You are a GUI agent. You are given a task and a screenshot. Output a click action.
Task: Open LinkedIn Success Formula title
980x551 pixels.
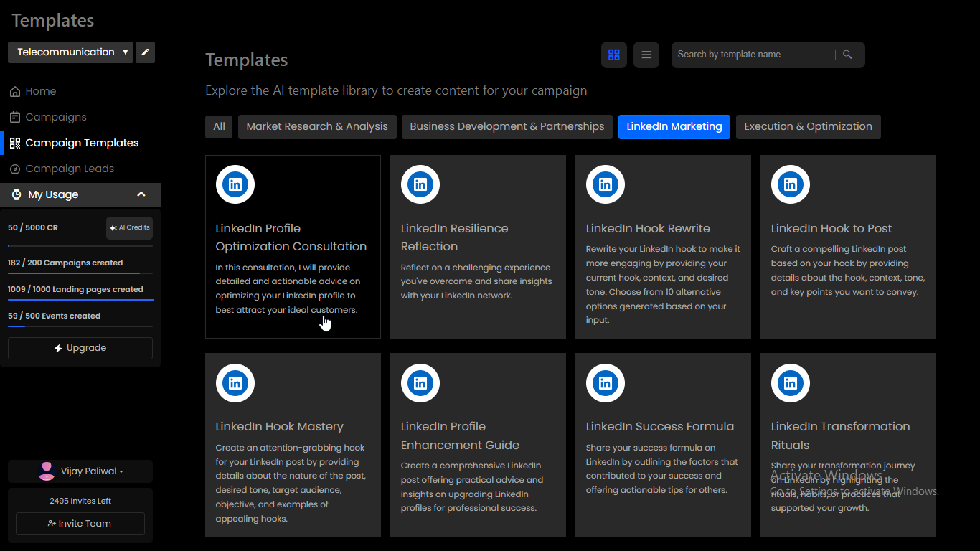[660, 426]
